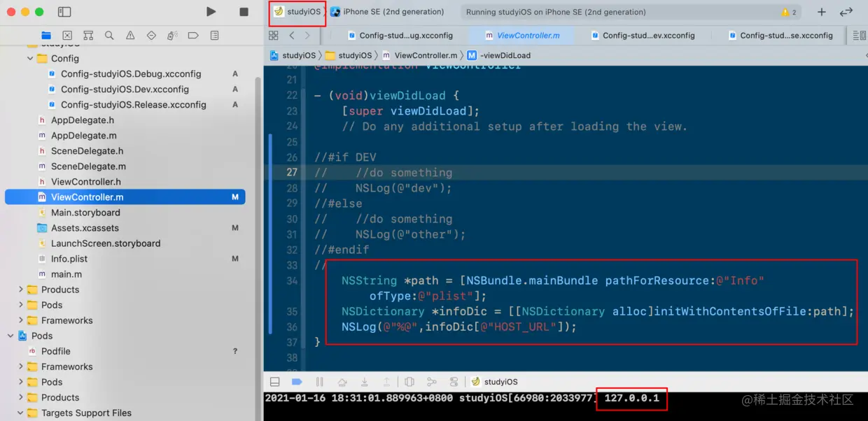This screenshot has width=868, height=421.
Task: Select the studyiOS scheme in toolbar
Action: (297, 12)
